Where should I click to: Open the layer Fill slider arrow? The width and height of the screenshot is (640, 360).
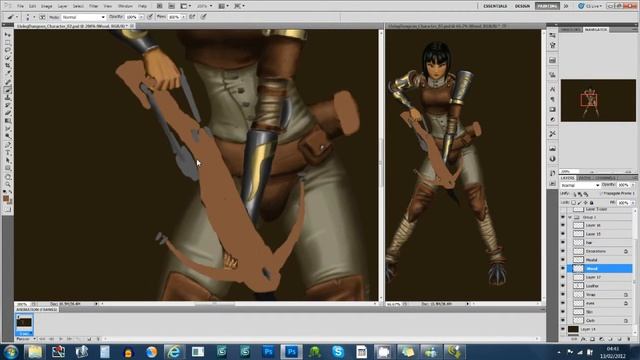[633, 202]
